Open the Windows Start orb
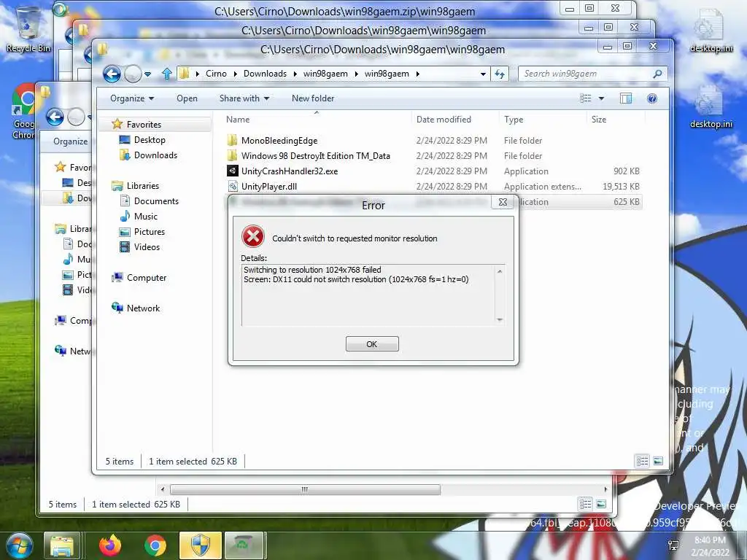The width and height of the screenshot is (747, 560). [19, 545]
